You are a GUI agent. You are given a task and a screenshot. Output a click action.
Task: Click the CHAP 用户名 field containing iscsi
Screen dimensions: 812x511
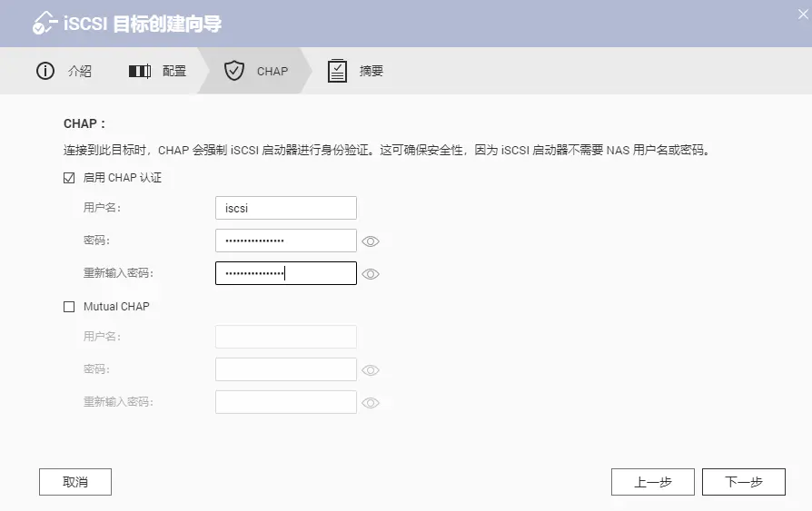[x=285, y=208]
